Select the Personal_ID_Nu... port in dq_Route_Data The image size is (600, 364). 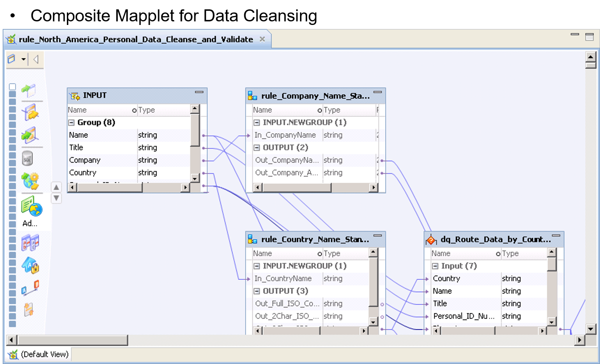point(489,316)
